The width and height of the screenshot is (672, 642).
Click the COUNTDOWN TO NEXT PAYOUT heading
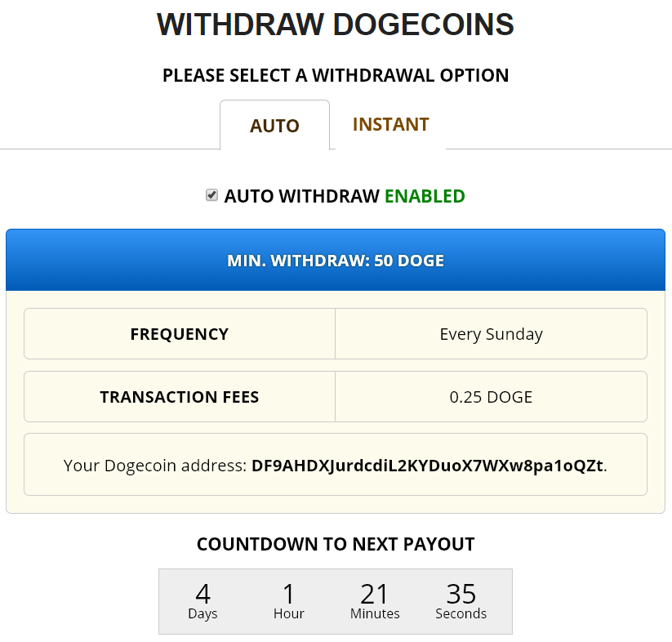[336, 544]
